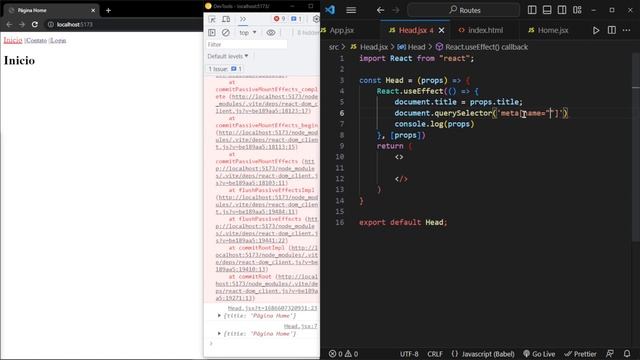Image resolution: width=640 pixels, height=360 pixels.
Task: Select the React.useEffect() callback breadcrumb
Action: click(482, 47)
